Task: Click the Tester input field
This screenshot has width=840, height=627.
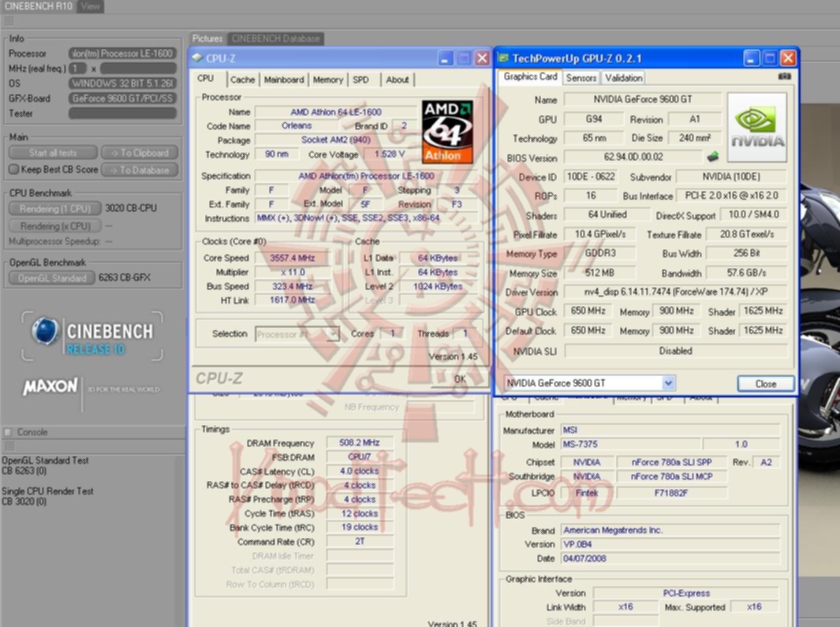Action: coord(122,113)
